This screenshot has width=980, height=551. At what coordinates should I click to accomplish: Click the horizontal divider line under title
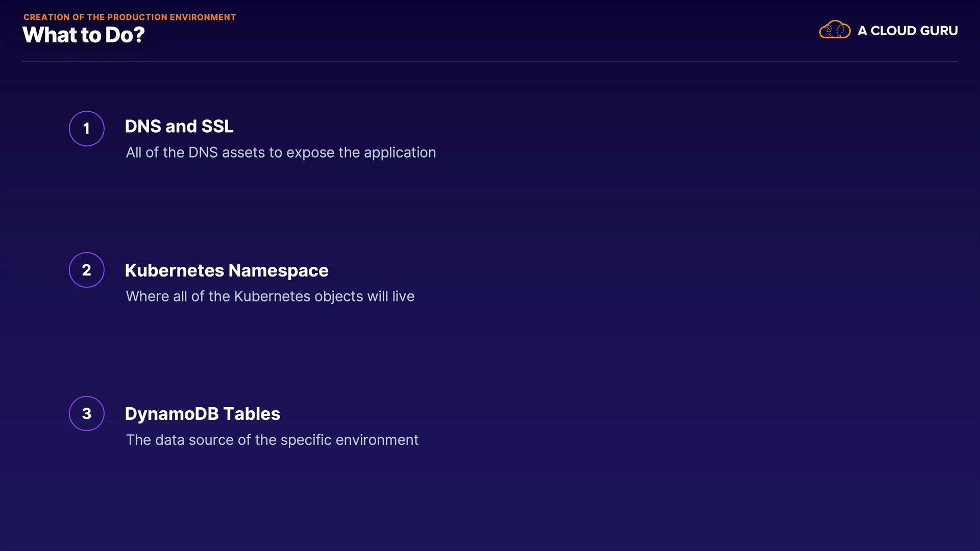pyautogui.click(x=490, y=61)
